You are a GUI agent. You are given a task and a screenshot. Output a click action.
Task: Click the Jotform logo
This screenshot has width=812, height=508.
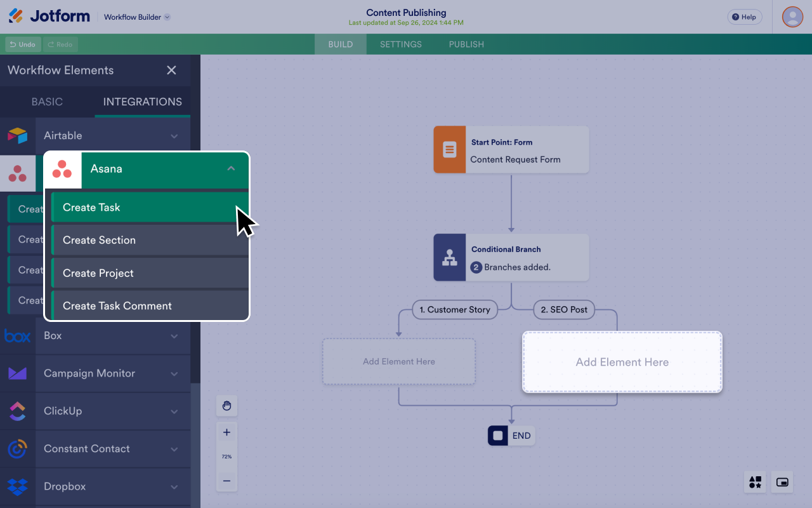pyautogui.click(x=49, y=17)
